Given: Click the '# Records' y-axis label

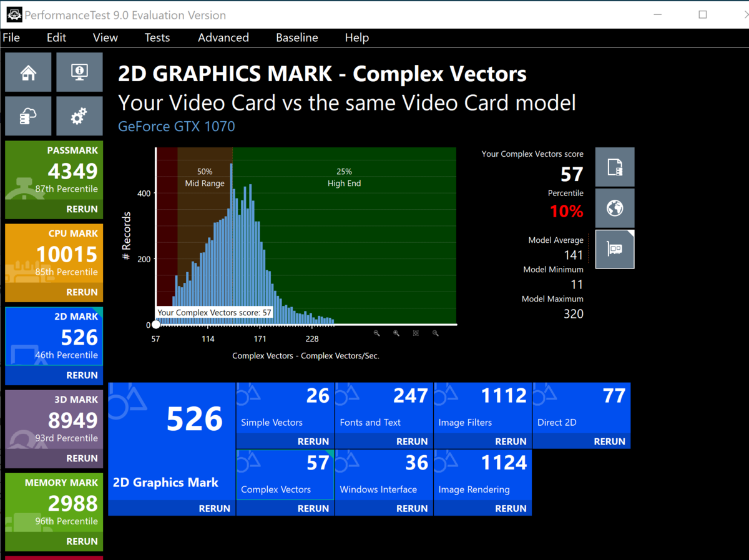Looking at the screenshot, I should 127,235.
